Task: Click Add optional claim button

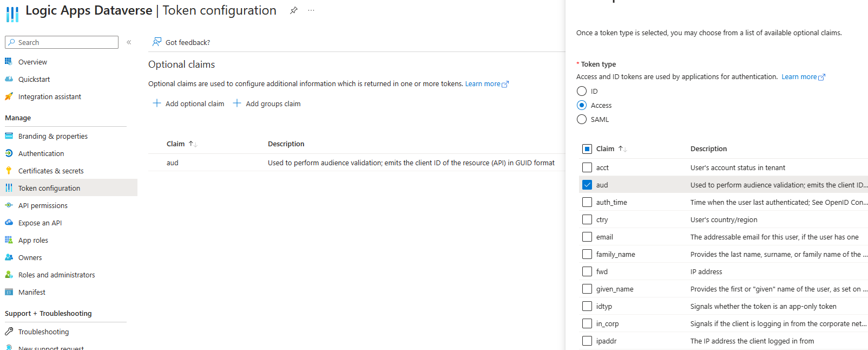Action: click(188, 103)
